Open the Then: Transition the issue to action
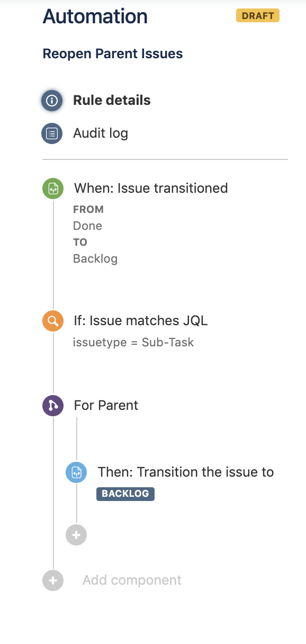This screenshot has height=644, width=306. pos(185,472)
